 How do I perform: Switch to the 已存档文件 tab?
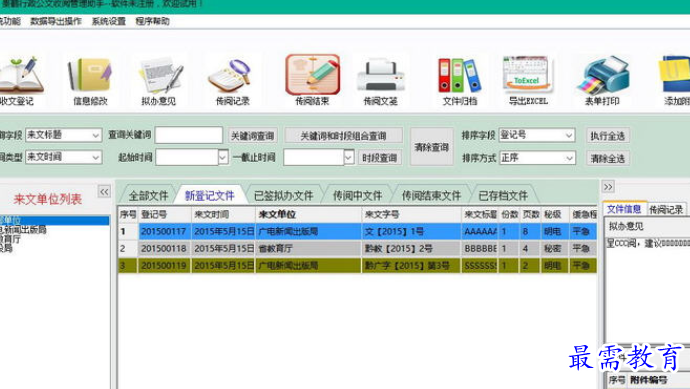click(503, 195)
